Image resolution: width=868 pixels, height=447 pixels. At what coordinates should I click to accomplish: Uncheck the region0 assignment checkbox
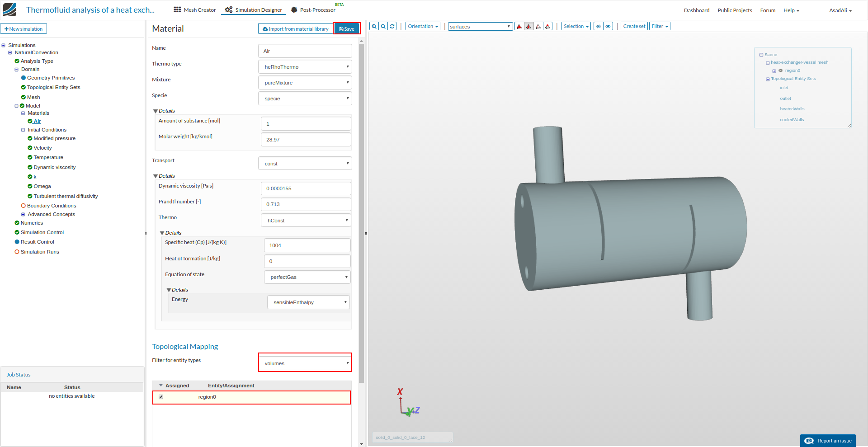click(161, 397)
